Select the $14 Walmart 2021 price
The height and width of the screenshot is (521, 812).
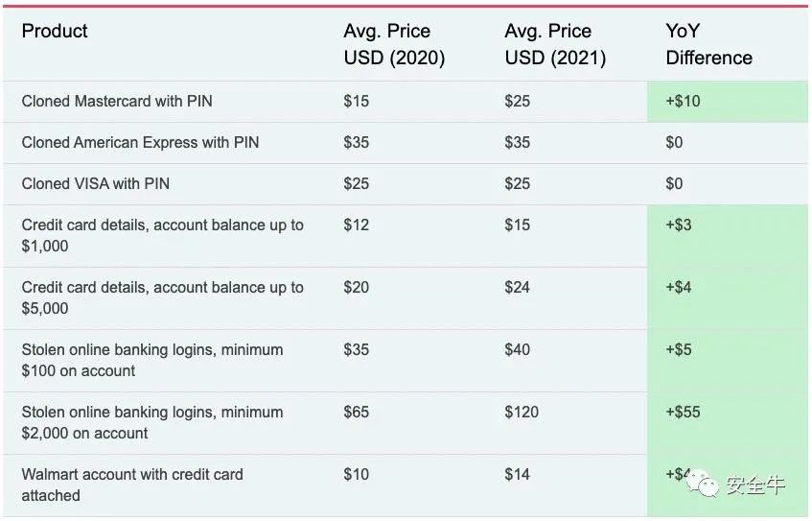[x=517, y=474]
